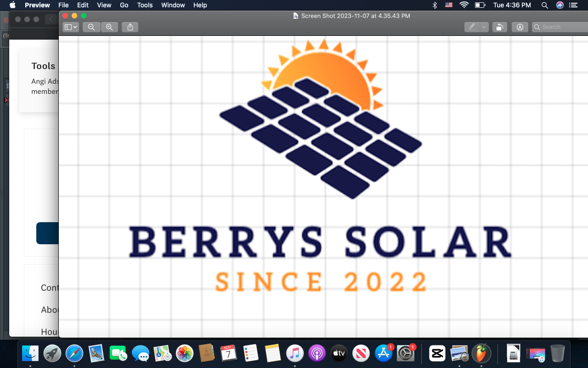Viewport: 588px width, 368px height.
Task: Click the Zoom Out magnifier button
Action: tap(91, 27)
